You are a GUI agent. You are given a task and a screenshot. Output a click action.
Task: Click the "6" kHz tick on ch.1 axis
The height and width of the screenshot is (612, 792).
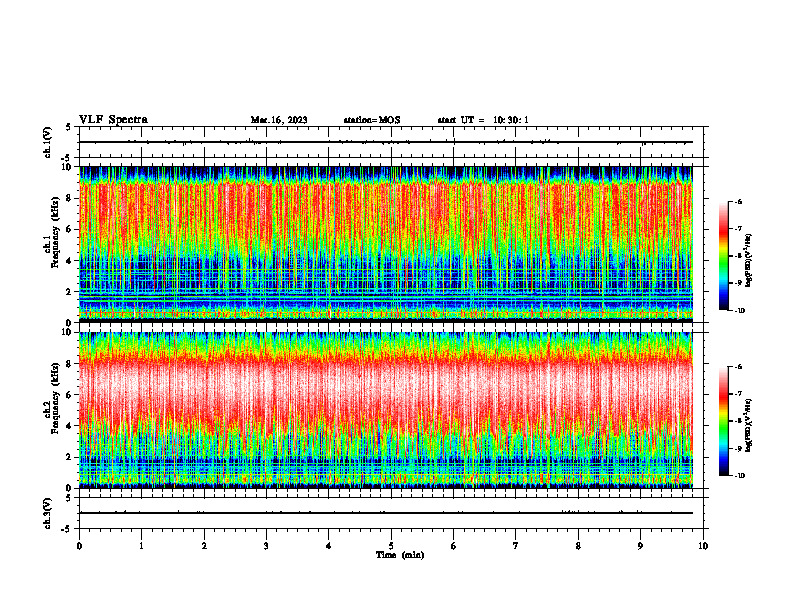[x=70, y=230]
